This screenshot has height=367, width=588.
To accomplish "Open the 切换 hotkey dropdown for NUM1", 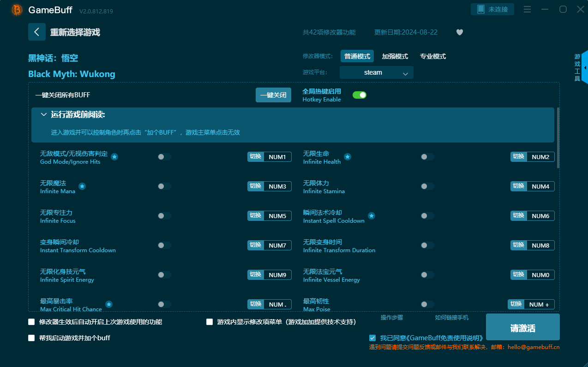I will tap(256, 157).
